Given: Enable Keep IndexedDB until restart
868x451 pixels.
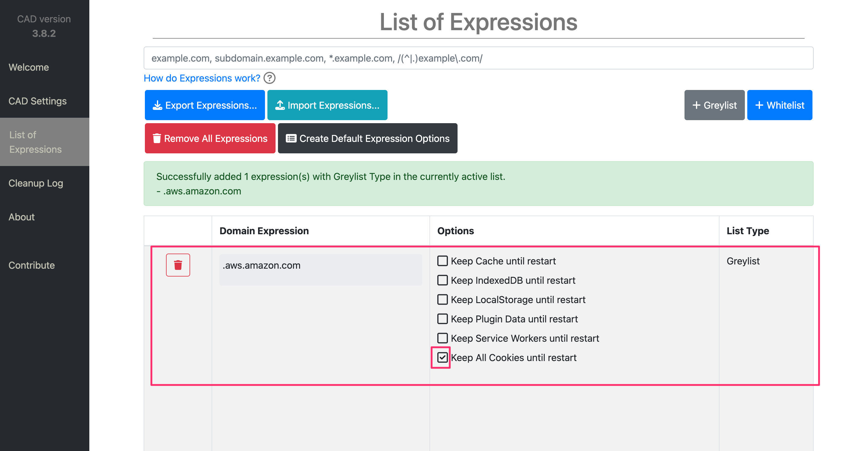Looking at the screenshot, I should (442, 280).
